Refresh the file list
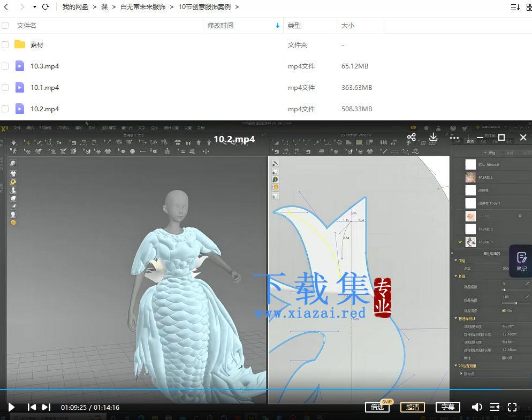The image size is (532, 420). coord(45,7)
